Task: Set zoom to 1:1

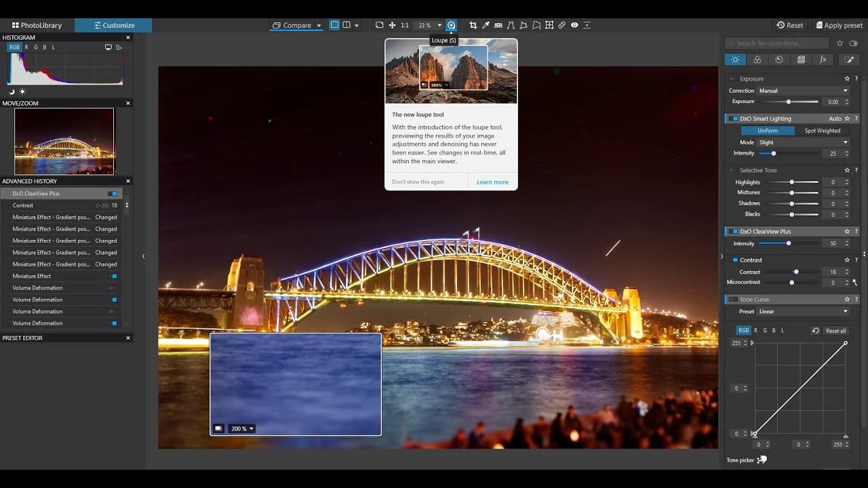Action: 405,25
